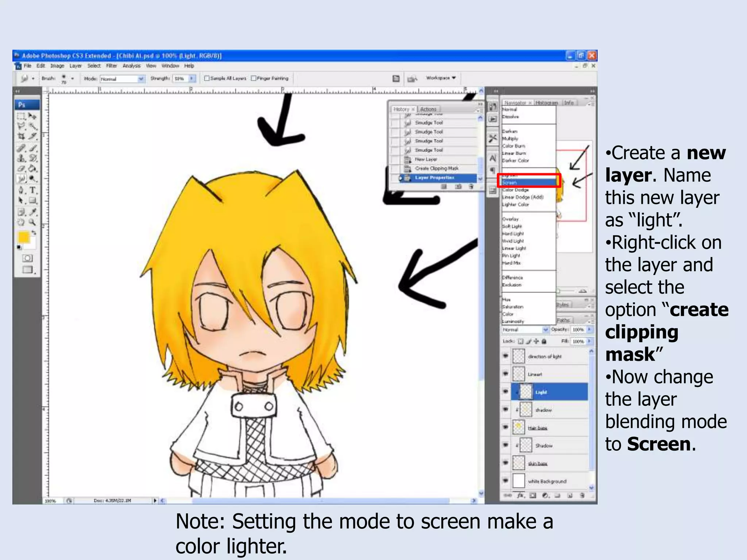Click the yellow foreground color swatch
Screen dimensions: 747x560
point(23,237)
